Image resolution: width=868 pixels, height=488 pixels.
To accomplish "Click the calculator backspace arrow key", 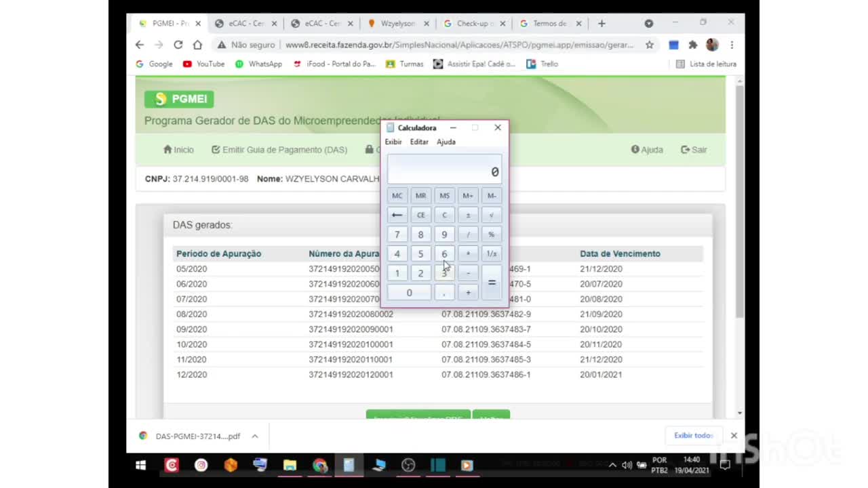I will (397, 215).
